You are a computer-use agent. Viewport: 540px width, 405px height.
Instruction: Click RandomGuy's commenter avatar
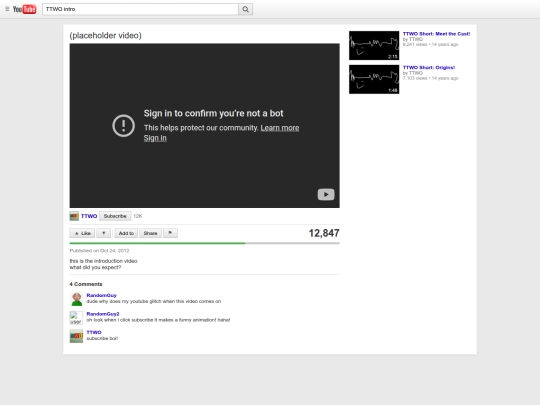76,299
